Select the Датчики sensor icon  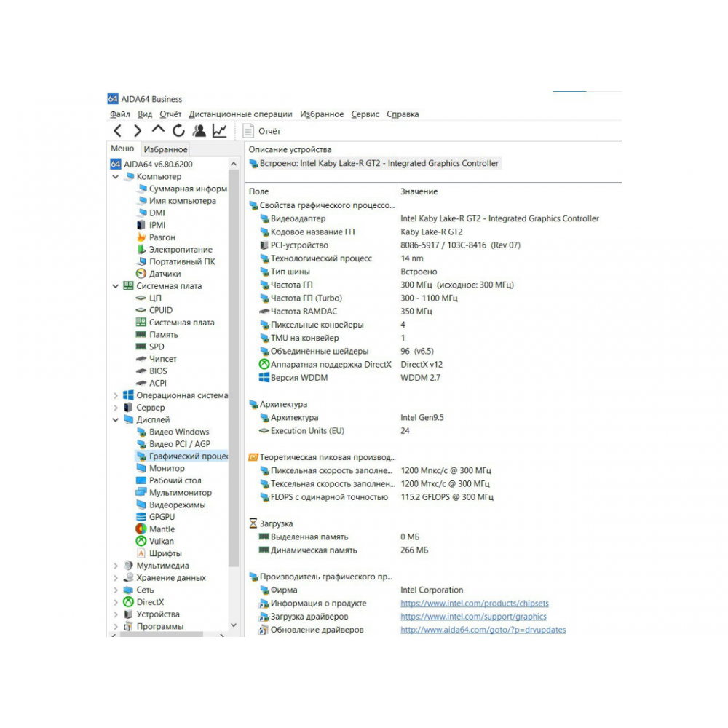point(141,274)
